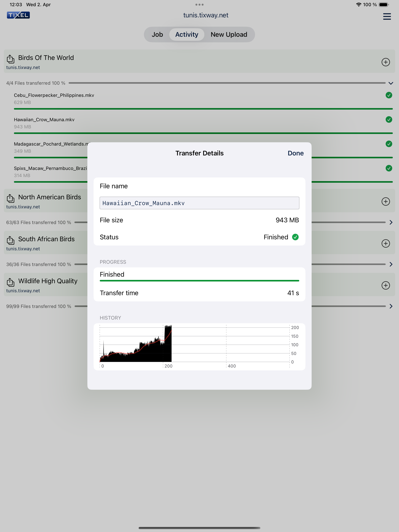Click the File name field Hawaiian_Crow_Mauna.mkv

click(x=199, y=203)
